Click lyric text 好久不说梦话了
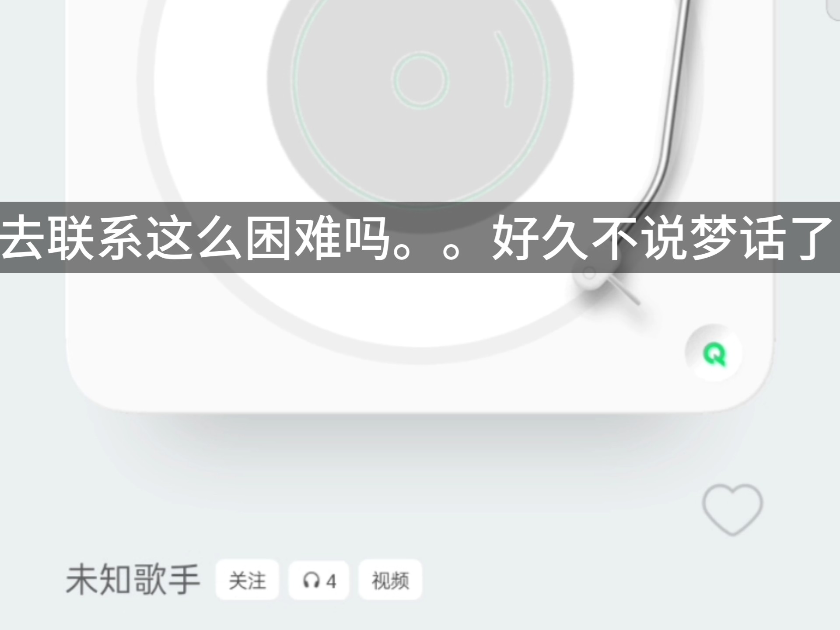This screenshot has height=630, width=840. tap(662, 238)
